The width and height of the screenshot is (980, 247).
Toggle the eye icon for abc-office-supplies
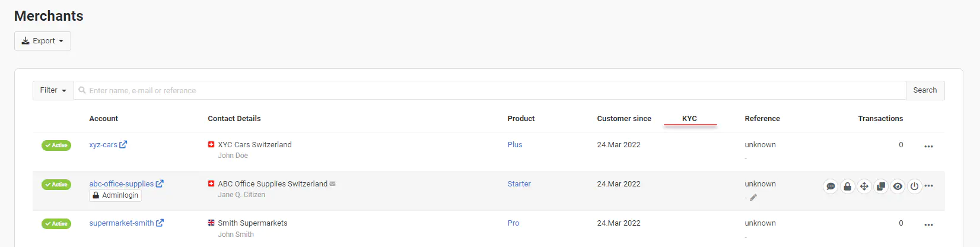point(898,186)
